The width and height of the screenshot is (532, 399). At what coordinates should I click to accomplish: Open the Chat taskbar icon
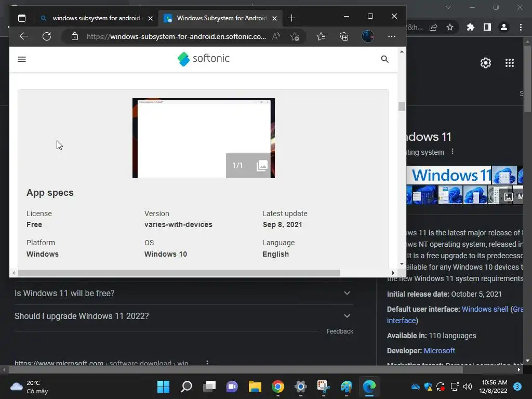coord(232,387)
